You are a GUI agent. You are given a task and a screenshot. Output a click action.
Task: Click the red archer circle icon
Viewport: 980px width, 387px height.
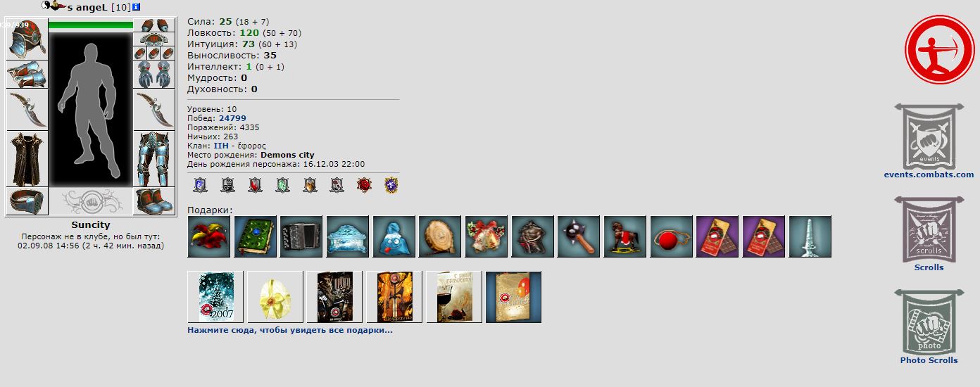[x=939, y=50]
